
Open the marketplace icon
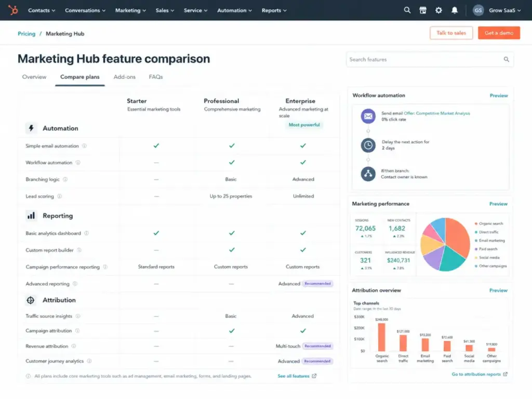tap(423, 10)
